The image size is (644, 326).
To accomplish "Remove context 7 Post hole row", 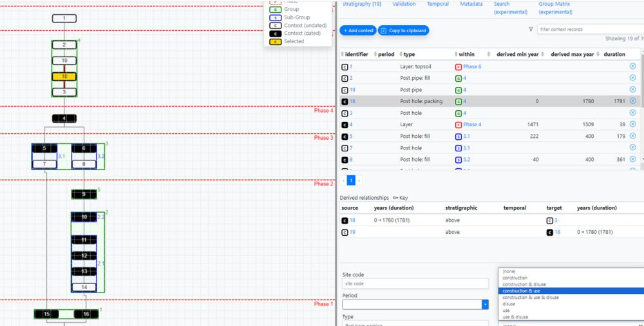I will (632, 147).
